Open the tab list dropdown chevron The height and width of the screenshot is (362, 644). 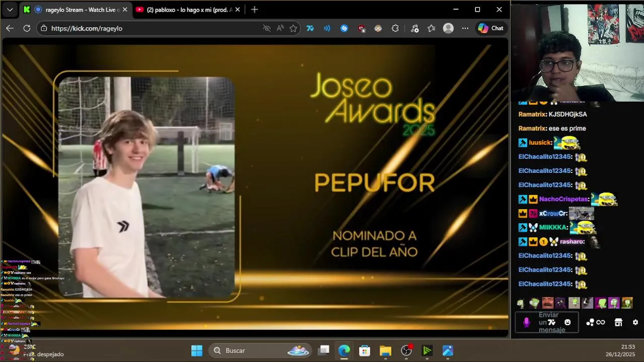click(x=10, y=10)
